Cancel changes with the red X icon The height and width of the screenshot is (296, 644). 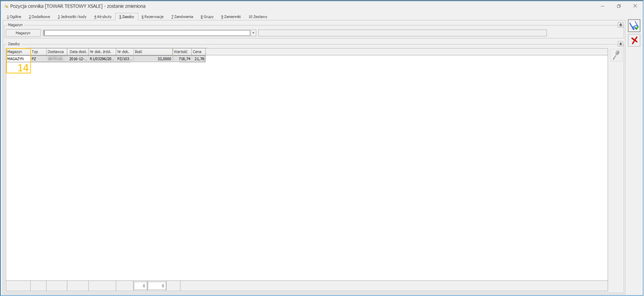[634, 40]
